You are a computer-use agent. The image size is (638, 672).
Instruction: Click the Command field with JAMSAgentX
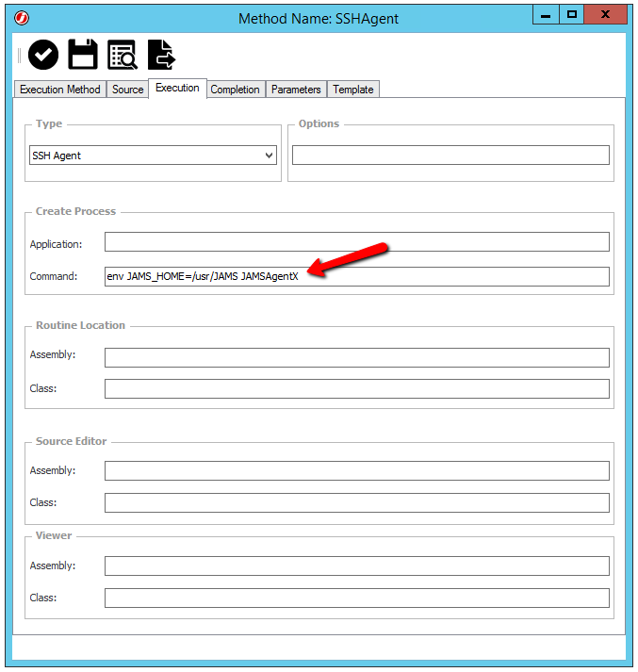click(357, 276)
